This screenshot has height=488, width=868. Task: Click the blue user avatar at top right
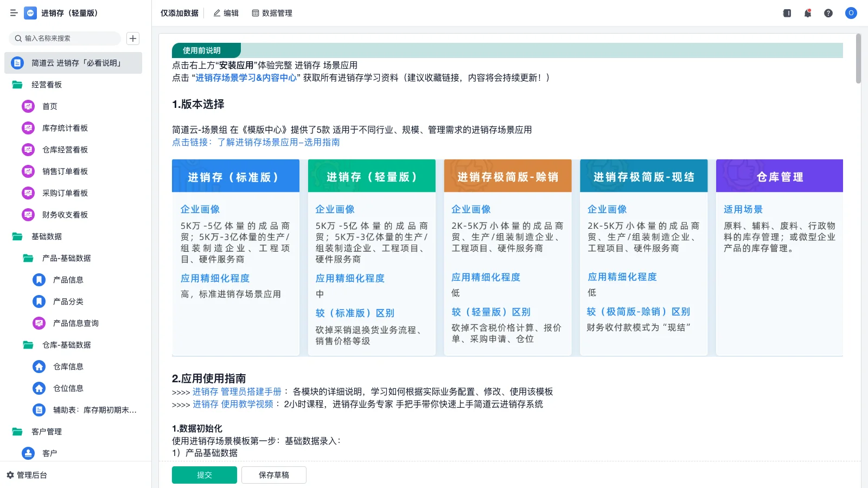850,13
